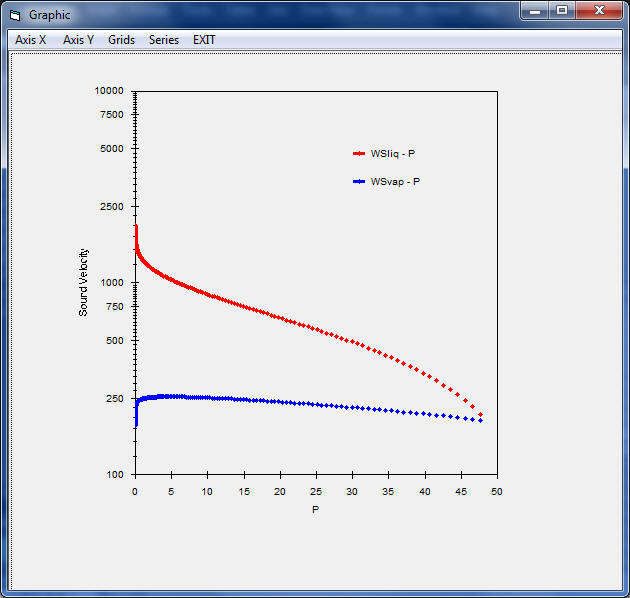Click the 10 label on the X axis
The image size is (630, 598).
[207, 492]
